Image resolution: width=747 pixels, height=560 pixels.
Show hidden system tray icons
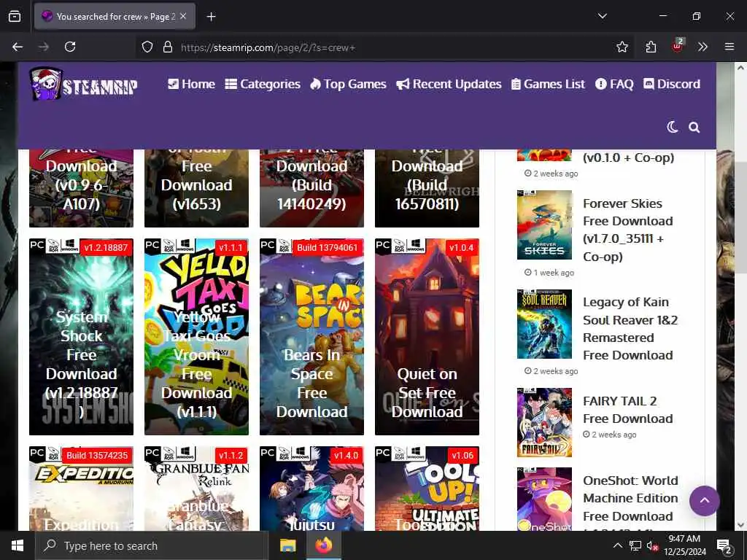click(617, 545)
